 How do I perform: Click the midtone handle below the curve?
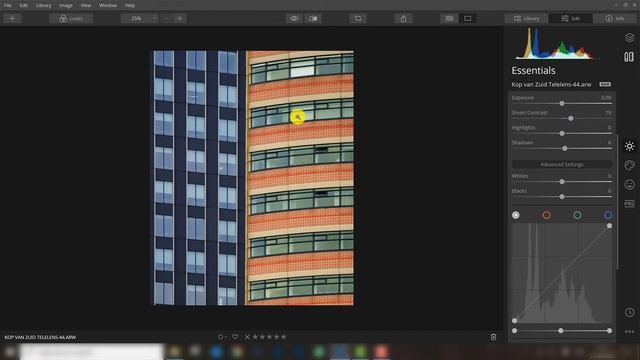click(561, 331)
